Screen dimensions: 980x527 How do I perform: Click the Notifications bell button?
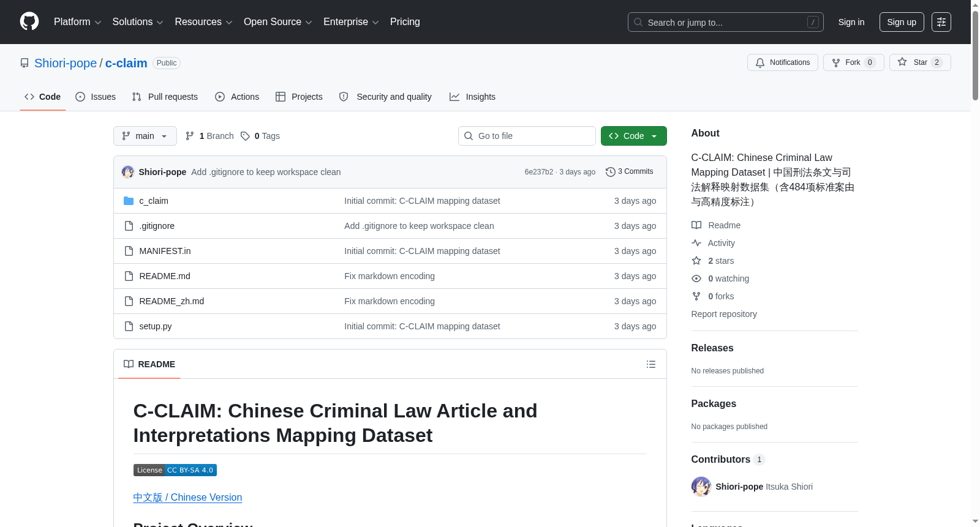point(782,62)
